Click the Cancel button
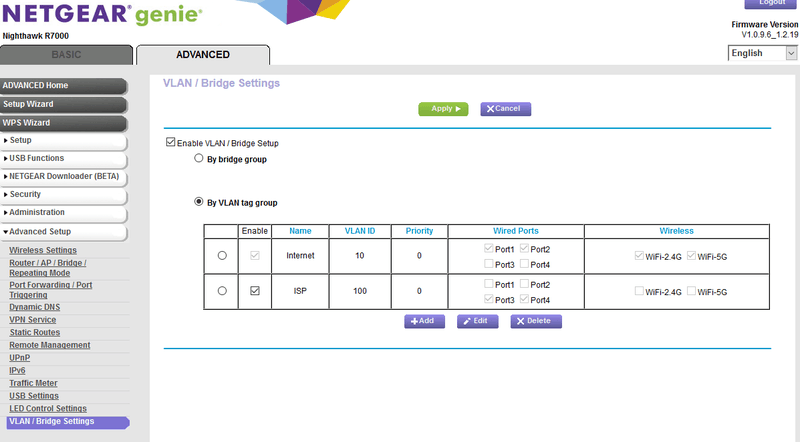This screenshot has width=800, height=442. pos(505,109)
